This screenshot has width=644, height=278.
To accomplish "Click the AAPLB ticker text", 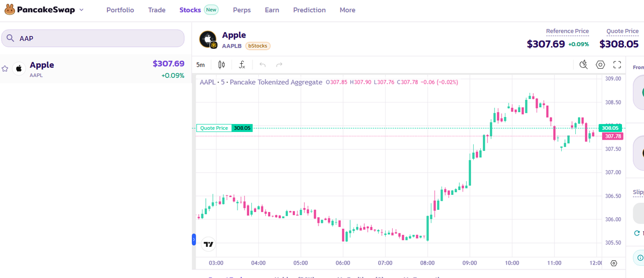I will pyautogui.click(x=231, y=46).
